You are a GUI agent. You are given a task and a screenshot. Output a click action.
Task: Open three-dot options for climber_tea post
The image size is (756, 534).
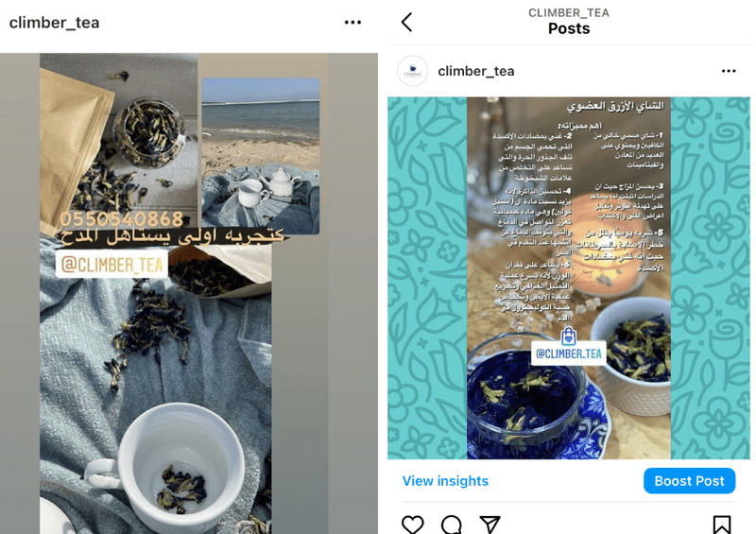(x=729, y=71)
